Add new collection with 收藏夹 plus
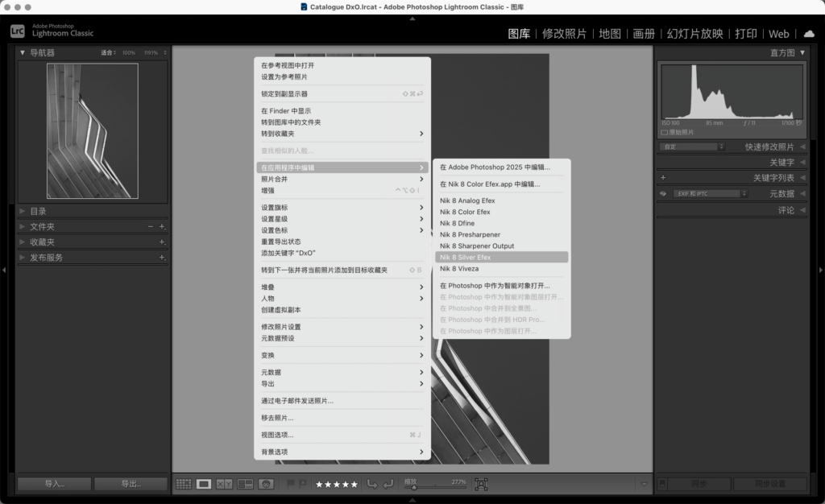The width and height of the screenshot is (825, 504). point(162,242)
